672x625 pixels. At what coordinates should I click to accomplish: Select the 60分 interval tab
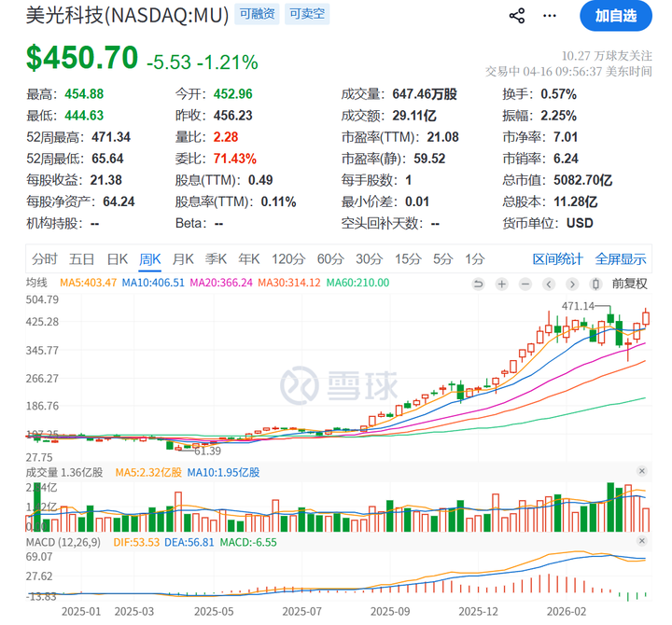(330, 258)
